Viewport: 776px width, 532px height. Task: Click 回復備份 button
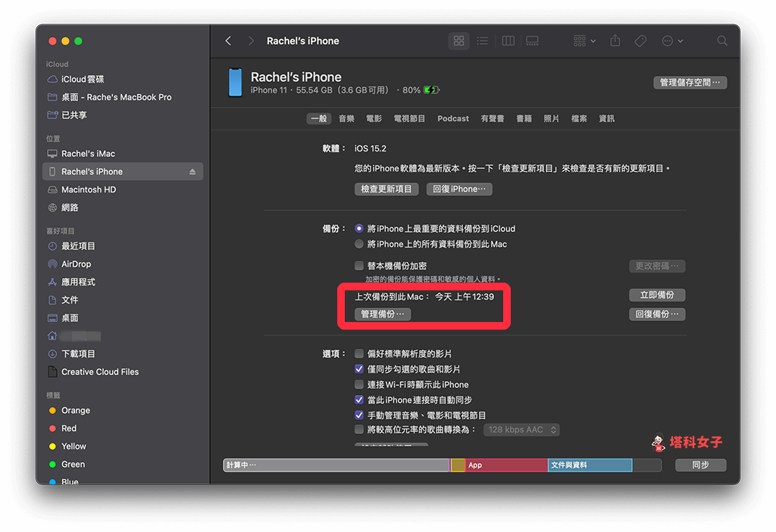(657, 315)
